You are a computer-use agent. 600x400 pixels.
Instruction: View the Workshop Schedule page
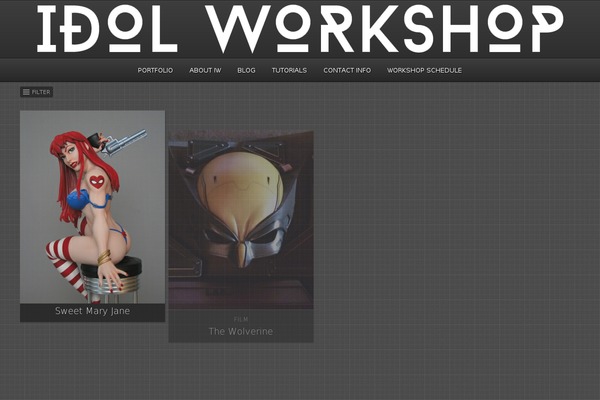[424, 70]
